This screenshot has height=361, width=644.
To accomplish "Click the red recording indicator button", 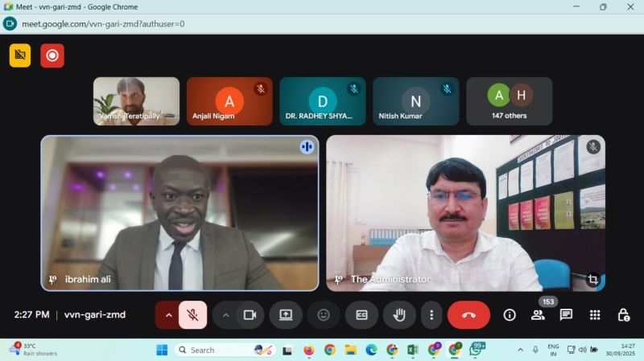I will coord(52,55).
